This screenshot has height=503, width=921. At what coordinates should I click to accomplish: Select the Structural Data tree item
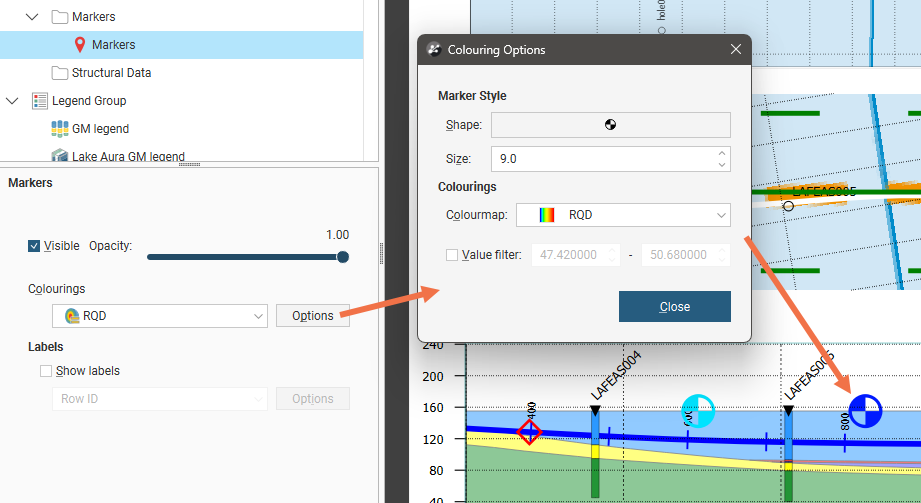[x=111, y=73]
